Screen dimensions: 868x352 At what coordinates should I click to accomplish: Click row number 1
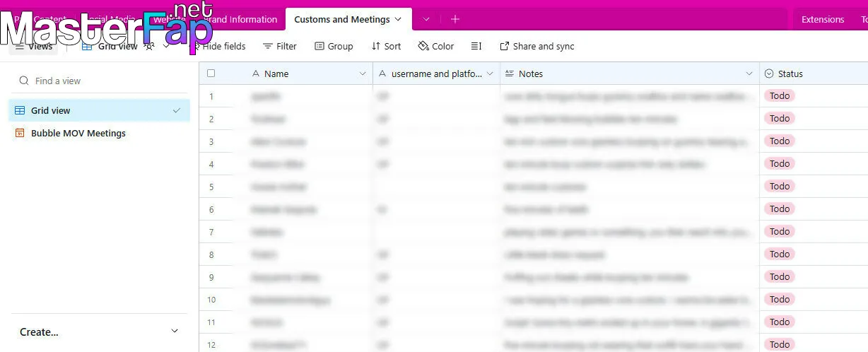tap(211, 96)
